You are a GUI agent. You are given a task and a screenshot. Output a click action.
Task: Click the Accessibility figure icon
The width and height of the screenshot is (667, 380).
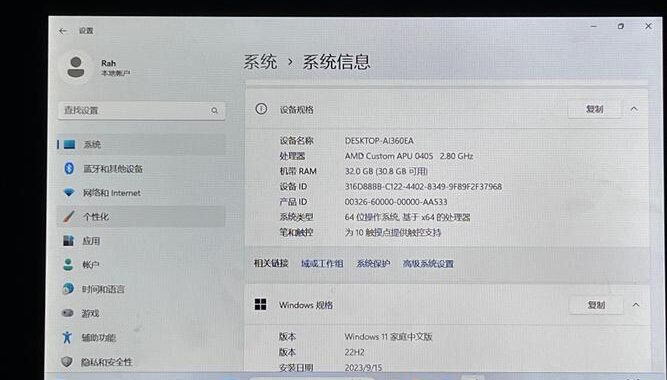[67, 337]
